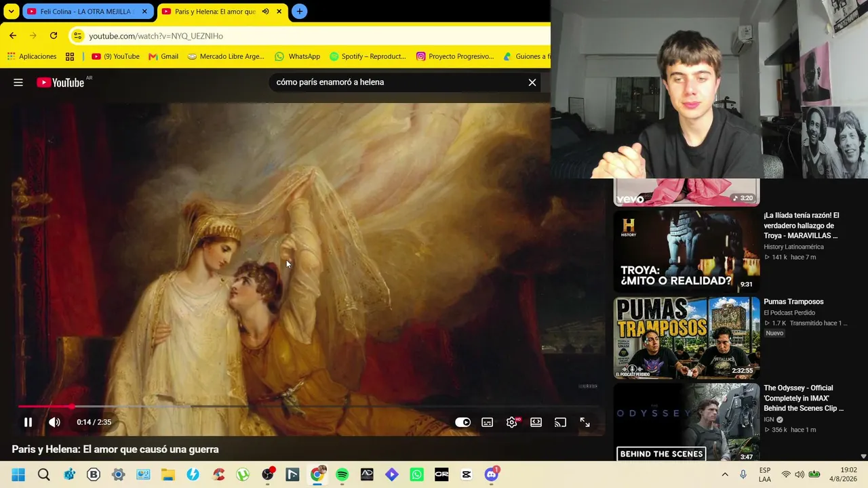The height and width of the screenshot is (488, 868).
Task: Open the tab groups grid icon
Action: tap(70, 56)
